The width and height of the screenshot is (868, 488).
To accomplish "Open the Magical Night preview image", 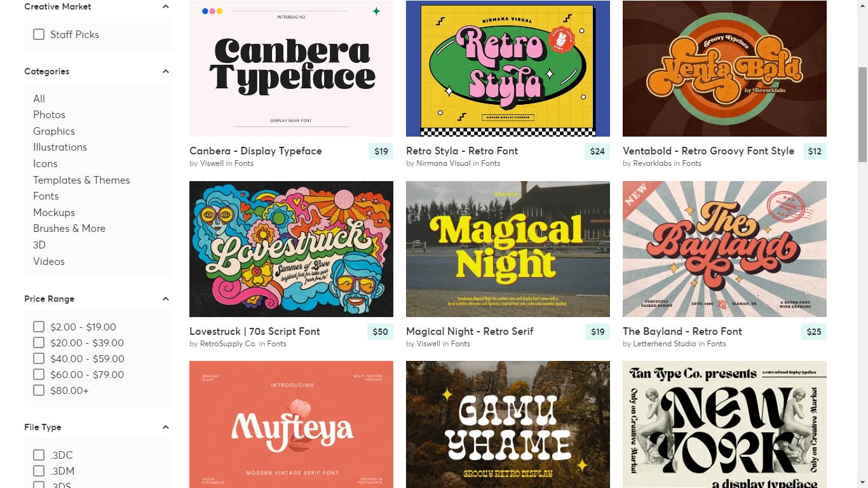I will (508, 249).
